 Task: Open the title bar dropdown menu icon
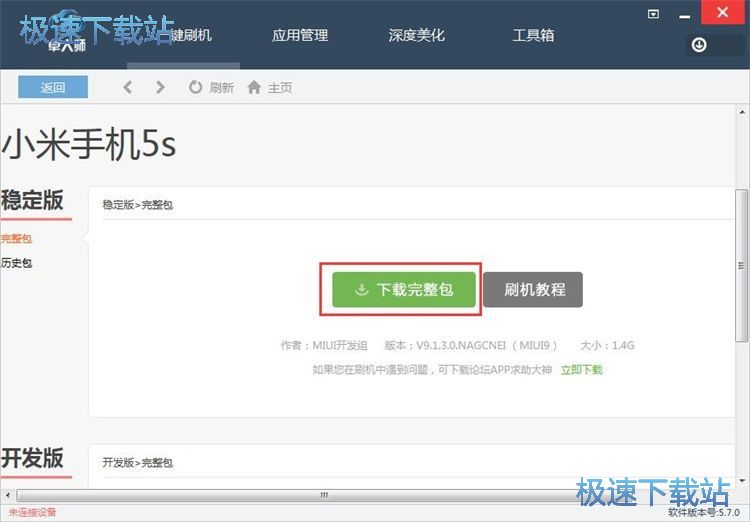653,14
